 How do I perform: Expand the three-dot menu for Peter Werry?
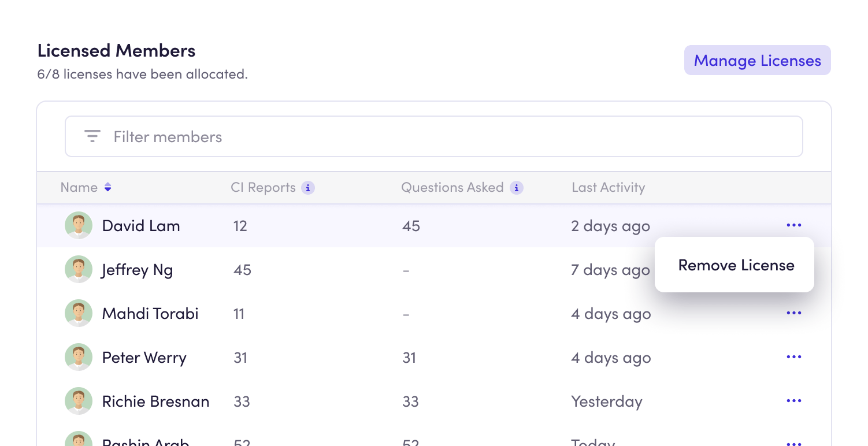pos(794,357)
